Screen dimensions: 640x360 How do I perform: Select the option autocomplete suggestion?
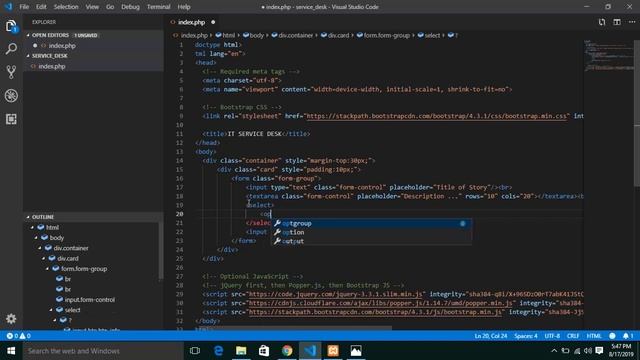tap(371, 232)
